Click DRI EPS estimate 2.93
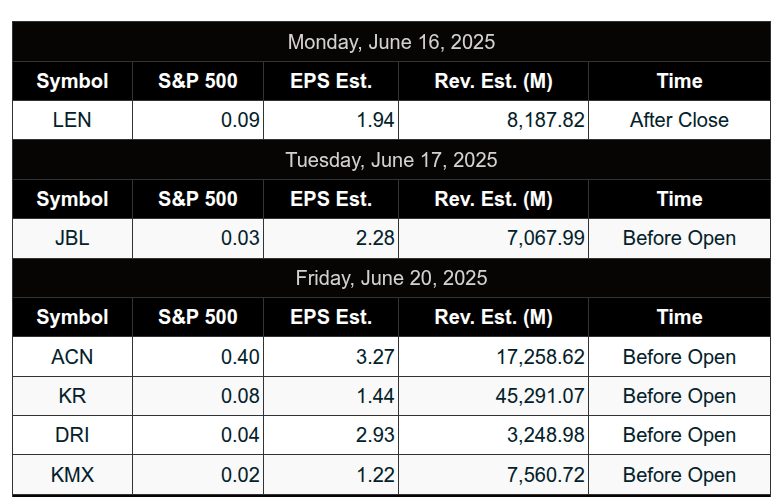 pos(375,435)
